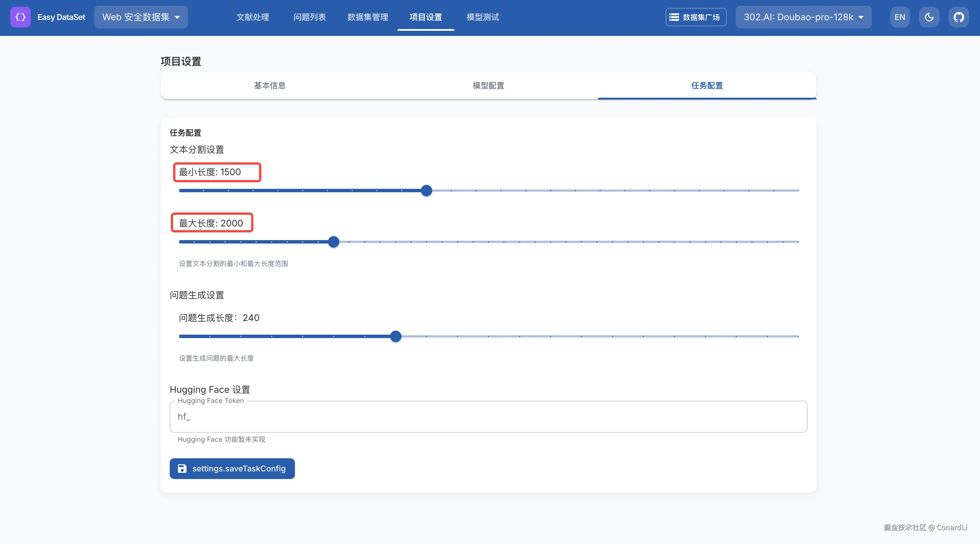The image size is (980, 544).
Task: Switch language with EN button
Action: 900,17
